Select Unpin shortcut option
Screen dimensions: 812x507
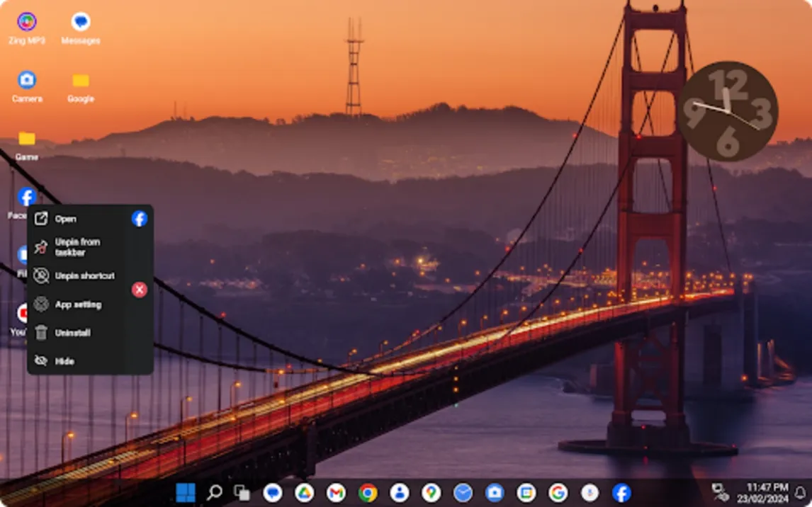(84, 276)
